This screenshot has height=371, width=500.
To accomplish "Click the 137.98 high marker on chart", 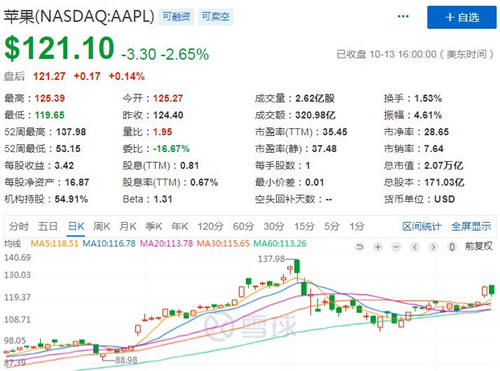I will point(272,259).
